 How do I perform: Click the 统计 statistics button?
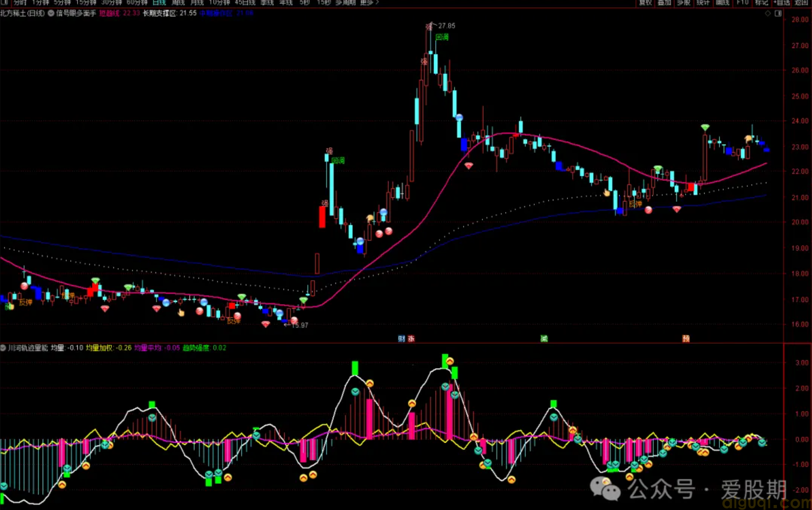pos(703,2)
